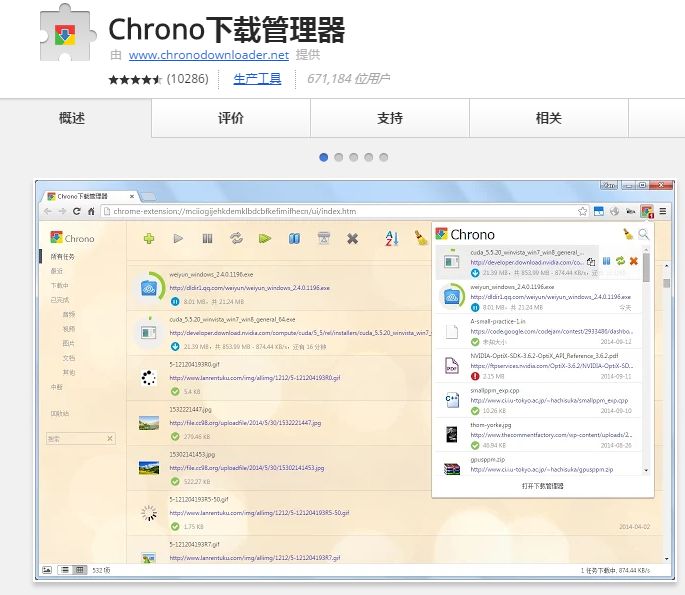Click the gray Restart arrows toolbar icon
Image resolution: width=685 pixels, height=595 pixels.
tap(236, 239)
